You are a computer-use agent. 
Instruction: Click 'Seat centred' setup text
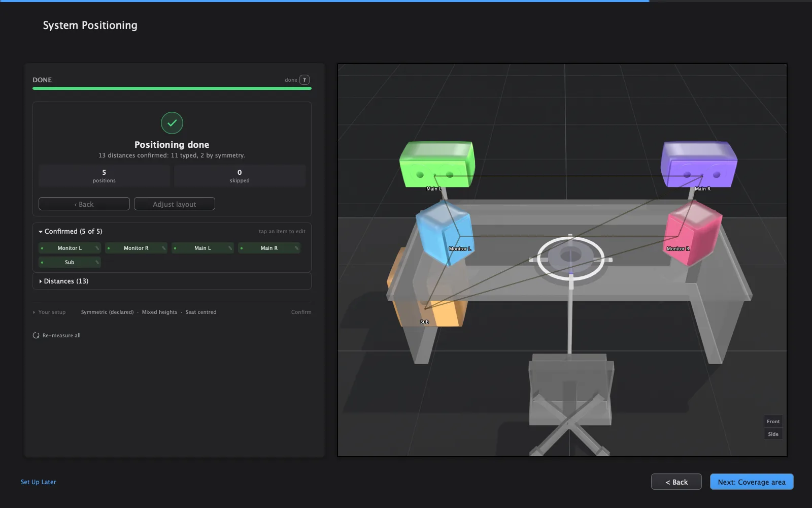pos(201,312)
